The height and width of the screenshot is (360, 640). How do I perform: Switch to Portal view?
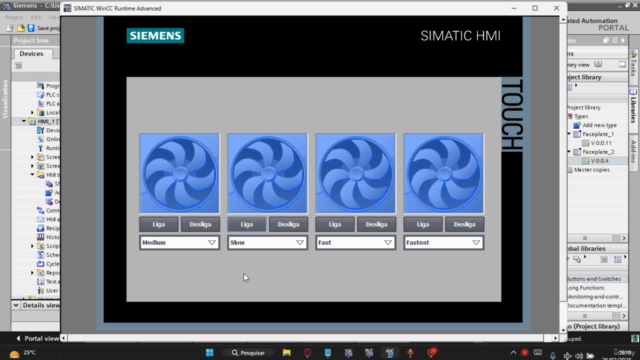click(38, 338)
